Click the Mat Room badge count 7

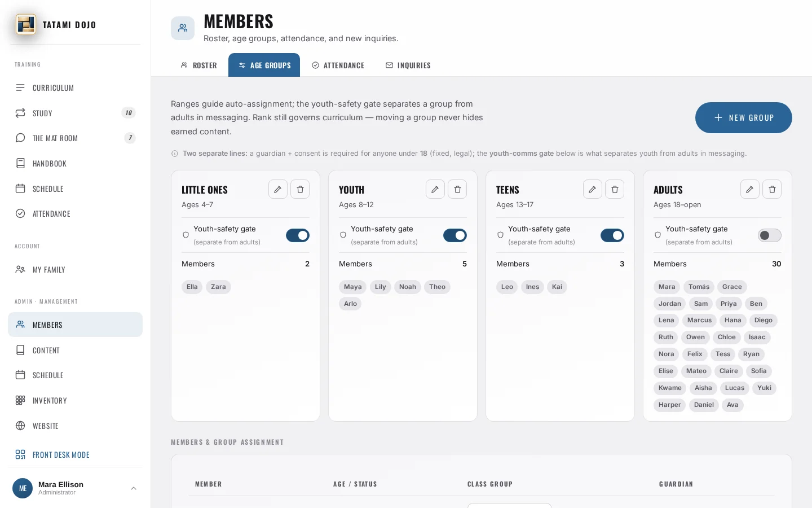point(130,138)
